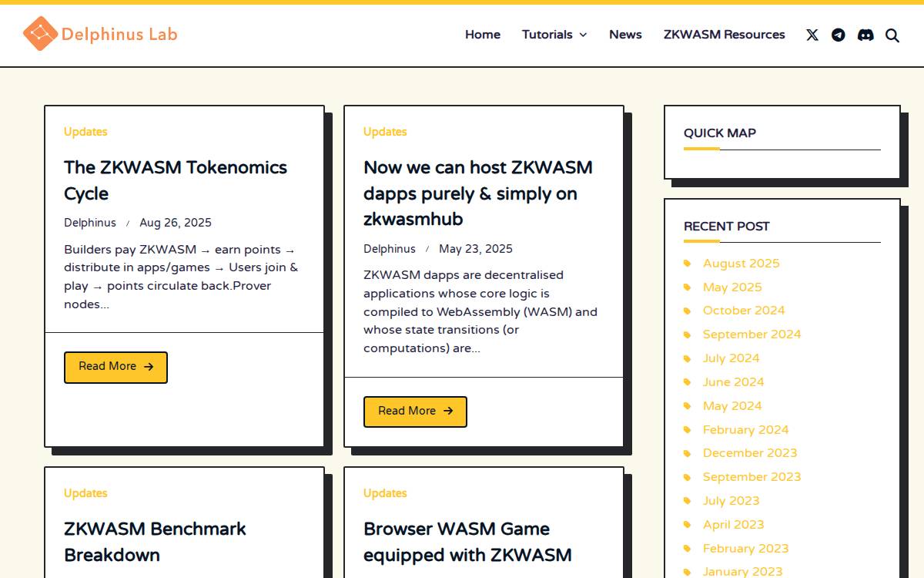Open the News menu item
This screenshot has width=924, height=578.
pos(625,35)
